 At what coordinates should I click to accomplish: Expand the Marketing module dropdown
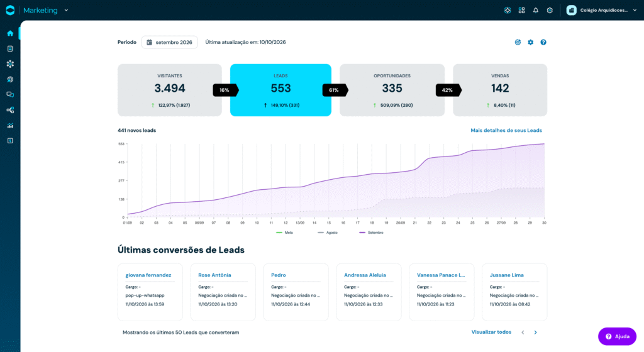[x=66, y=10]
